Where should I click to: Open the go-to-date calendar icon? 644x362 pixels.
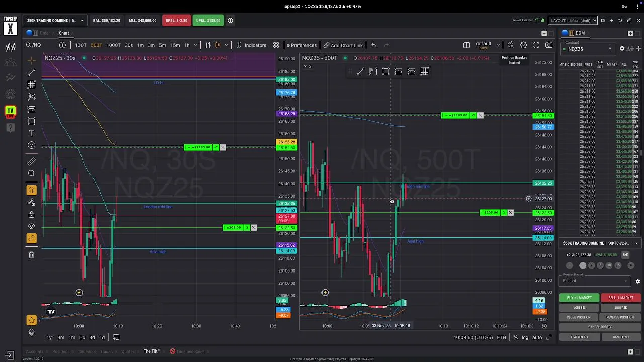tap(116, 337)
